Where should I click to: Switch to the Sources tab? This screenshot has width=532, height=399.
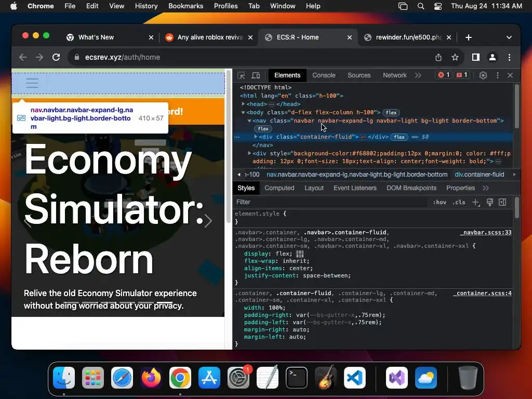359,75
